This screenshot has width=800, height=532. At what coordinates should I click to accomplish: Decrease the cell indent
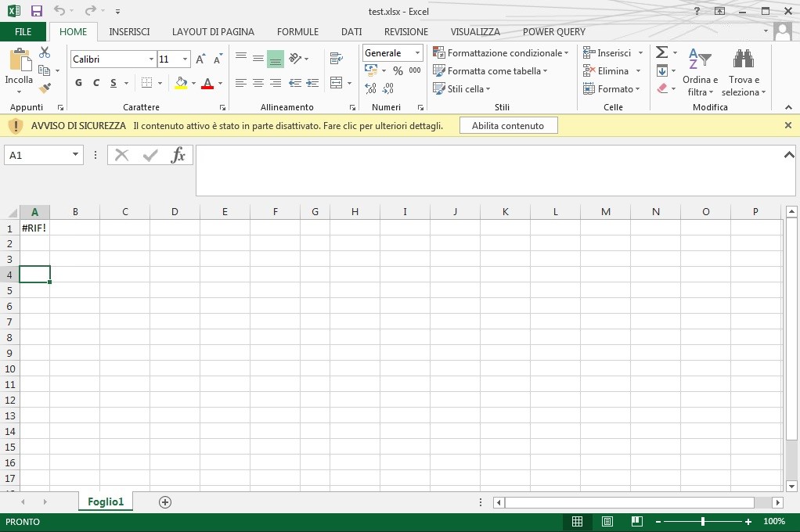click(x=295, y=83)
